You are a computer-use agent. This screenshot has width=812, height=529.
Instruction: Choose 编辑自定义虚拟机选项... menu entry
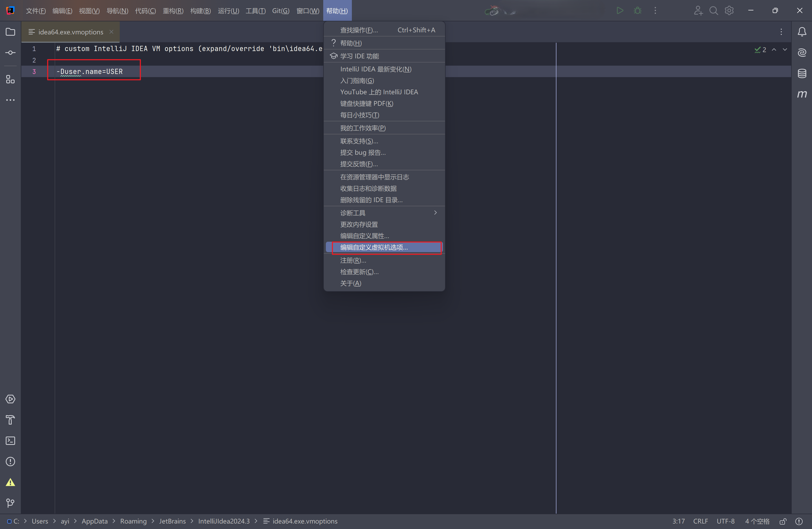point(384,247)
